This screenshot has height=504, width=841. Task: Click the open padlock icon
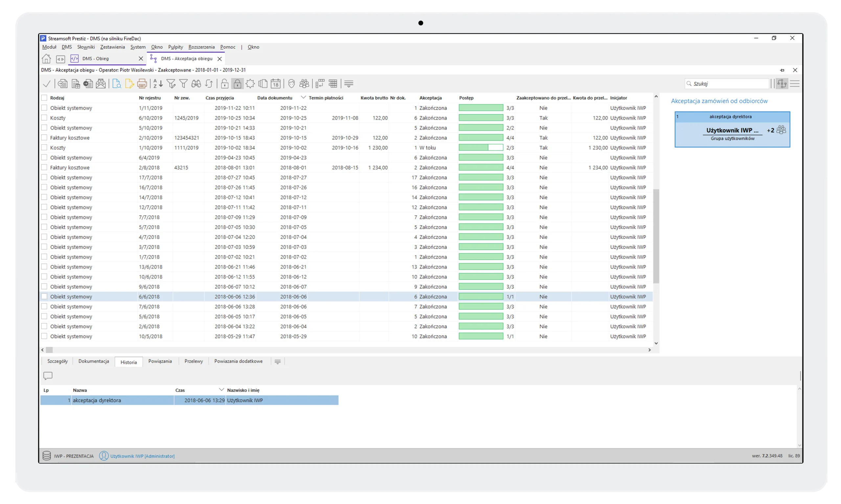224,83
